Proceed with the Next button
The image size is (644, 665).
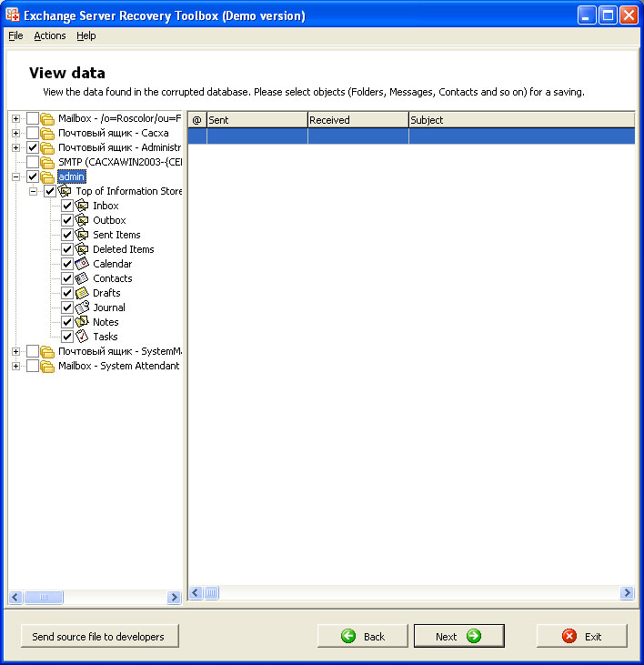[x=459, y=636]
